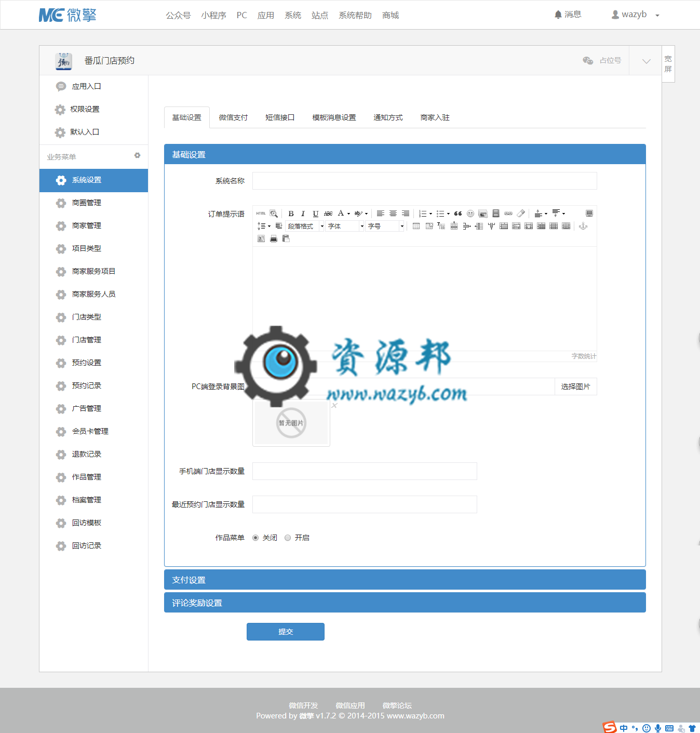Focus 最近预约门店显示数量 input field

pos(365,504)
